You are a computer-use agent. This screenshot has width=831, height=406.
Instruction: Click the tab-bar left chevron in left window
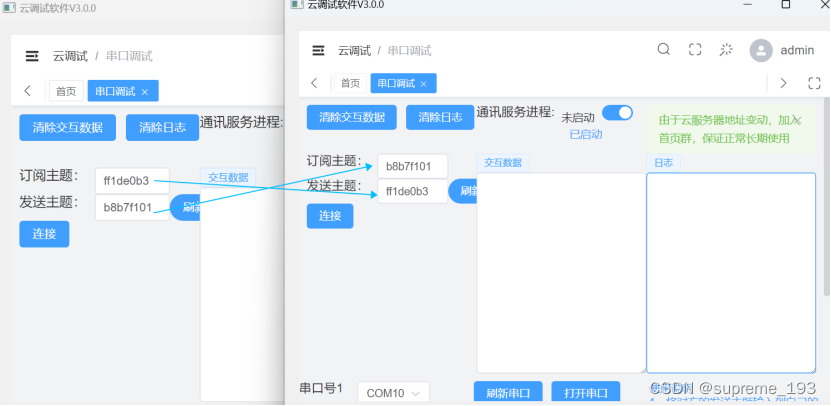click(x=28, y=91)
